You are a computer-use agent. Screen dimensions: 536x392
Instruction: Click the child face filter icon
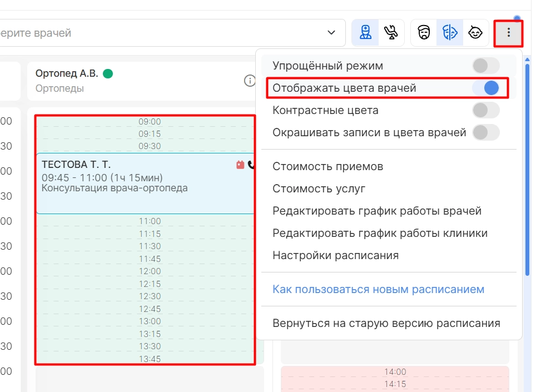click(475, 33)
